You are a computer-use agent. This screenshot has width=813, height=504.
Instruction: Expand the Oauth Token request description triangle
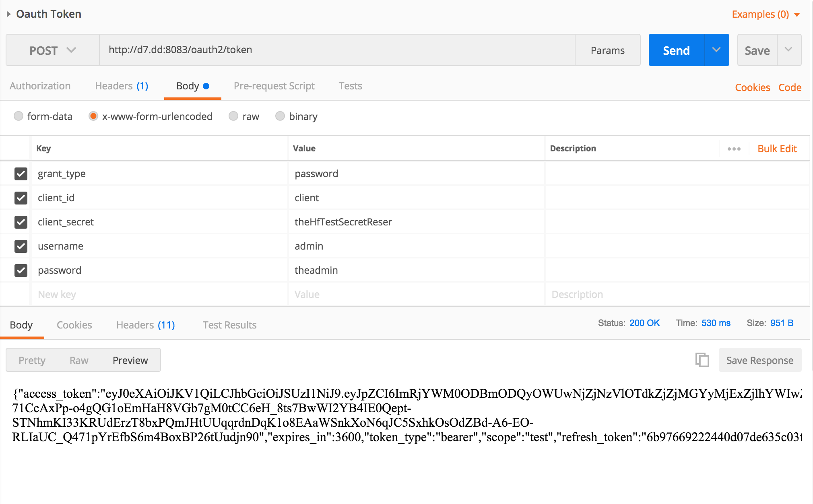pos(8,14)
